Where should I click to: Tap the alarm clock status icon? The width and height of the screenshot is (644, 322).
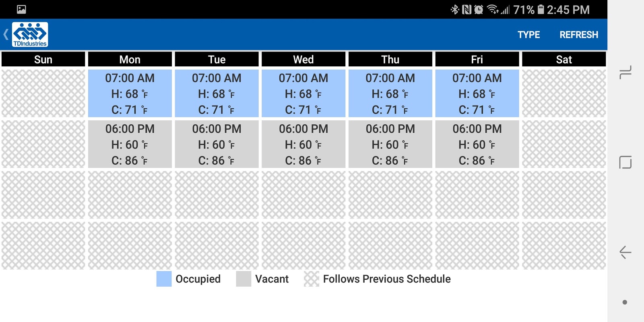coord(479,10)
